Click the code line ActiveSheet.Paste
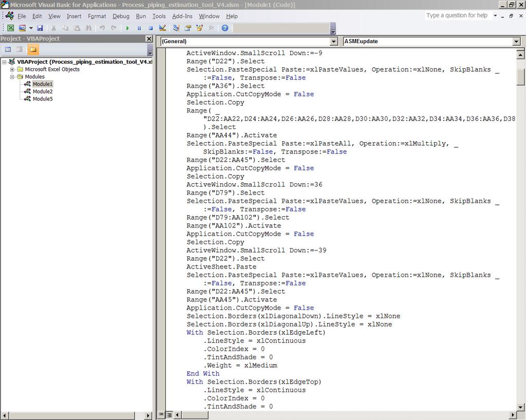Image resolution: width=526 pixels, height=420 pixels. pos(221,267)
